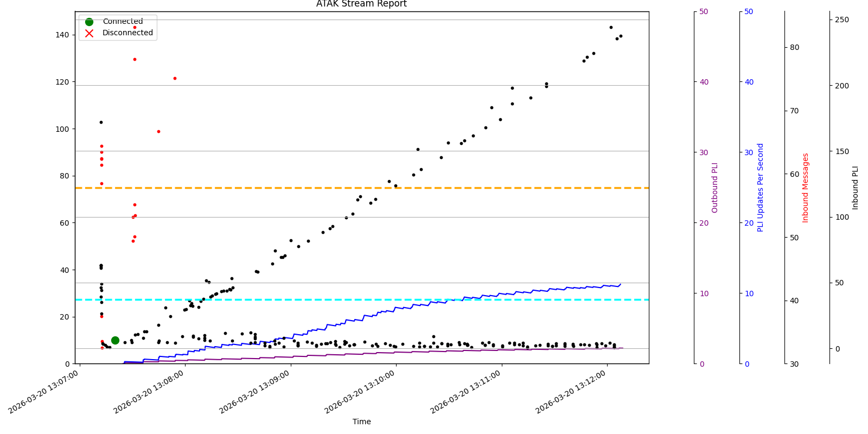
Task: Click the red Inbound Messages axis label
Action: (x=806, y=188)
